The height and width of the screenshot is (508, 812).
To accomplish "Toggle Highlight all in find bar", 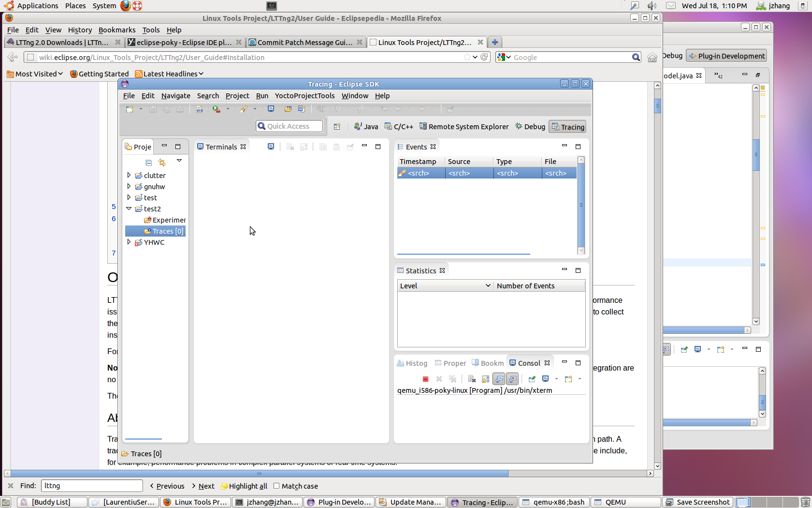I will pos(244,486).
